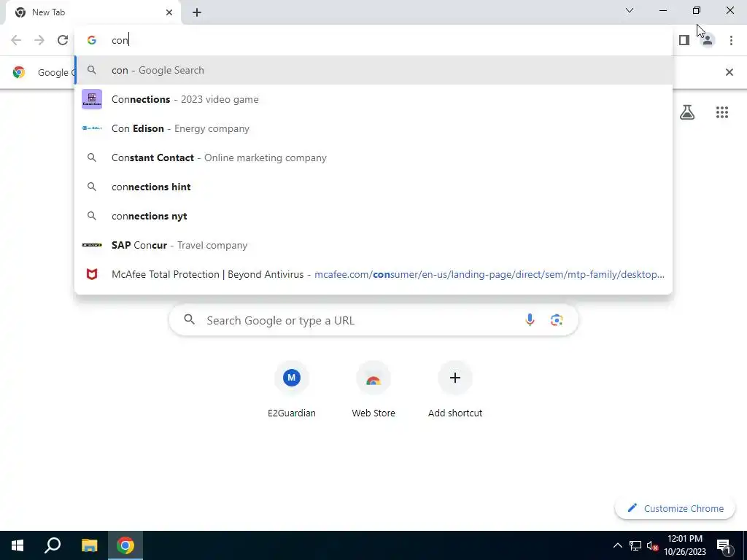The width and height of the screenshot is (747, 560).
Task: Open muted volume tray icon
Action: 652,545
